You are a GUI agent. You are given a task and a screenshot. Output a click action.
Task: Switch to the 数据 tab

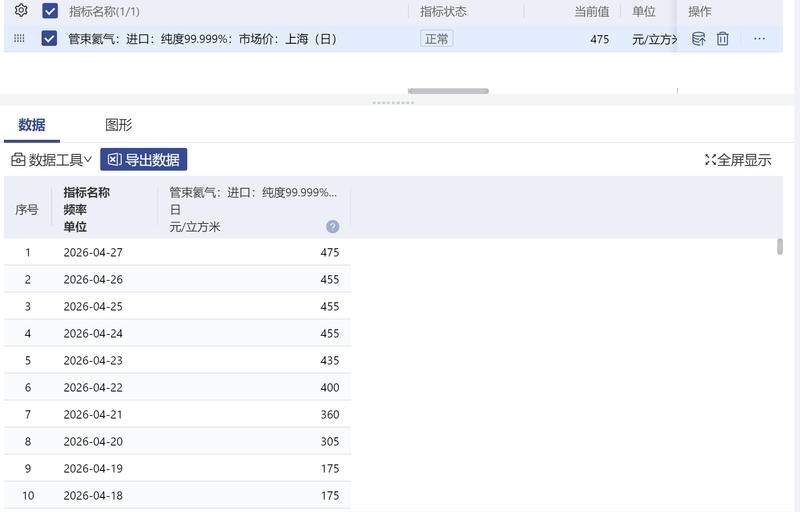click(32, 125)
